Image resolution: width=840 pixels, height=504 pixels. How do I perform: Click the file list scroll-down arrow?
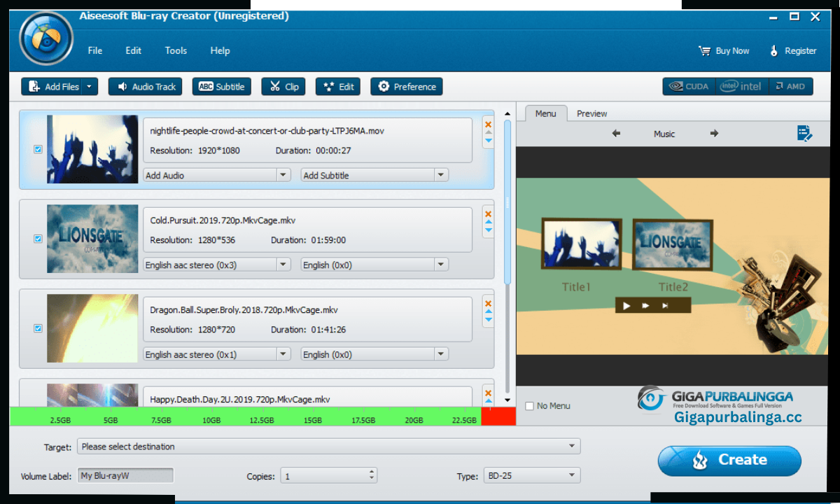pyautogui.click(x=507, y=400)
